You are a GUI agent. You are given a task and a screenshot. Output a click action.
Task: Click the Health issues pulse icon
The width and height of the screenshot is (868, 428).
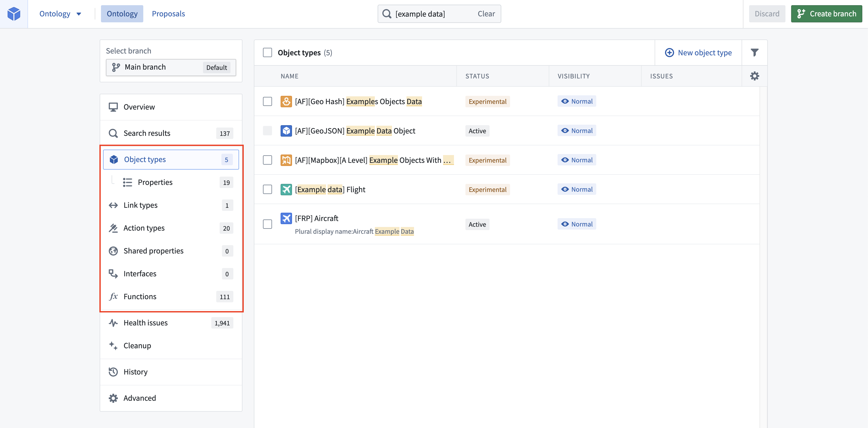(113, 323)
